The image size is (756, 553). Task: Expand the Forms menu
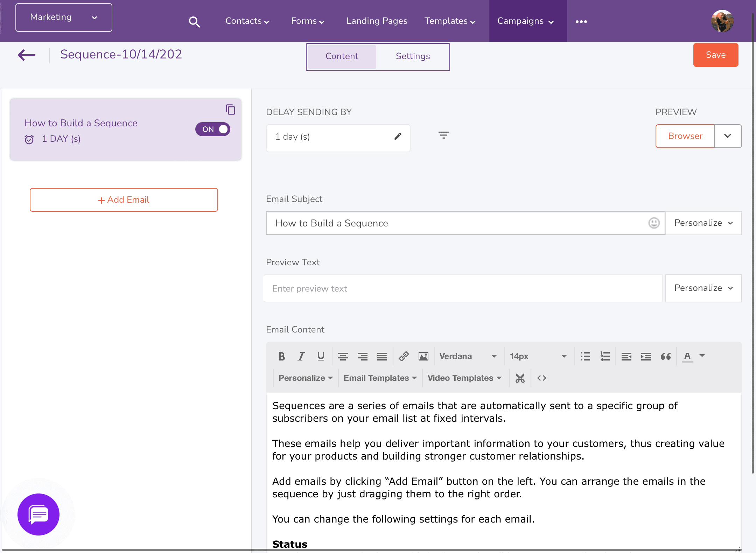coord(308,21)
